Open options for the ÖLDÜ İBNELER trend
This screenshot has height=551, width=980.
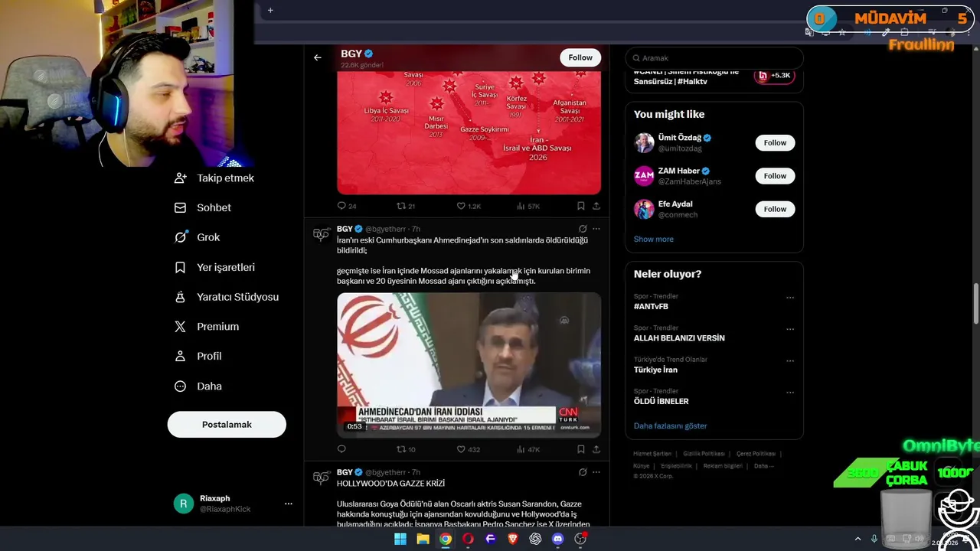pos(790,393)
